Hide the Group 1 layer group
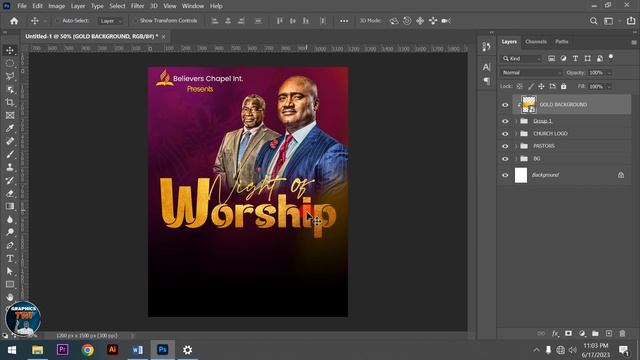This screenshot has height=360, width=640. (505, 121)
